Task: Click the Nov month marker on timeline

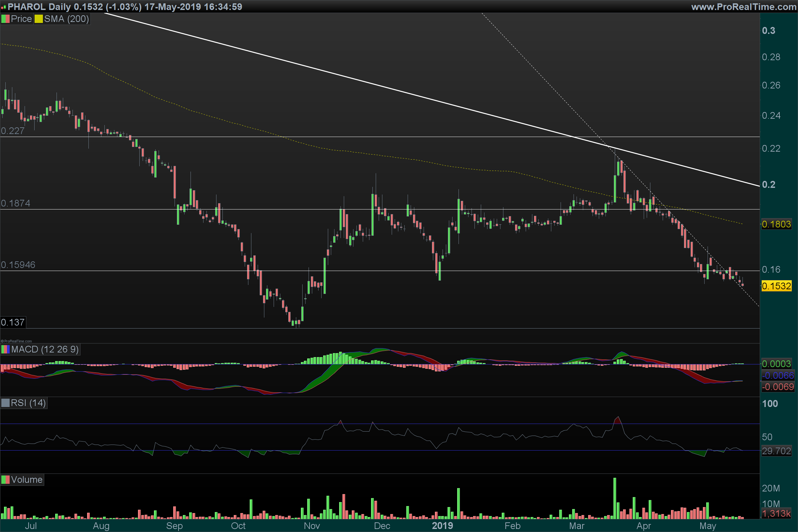Action: coord(312,526)
